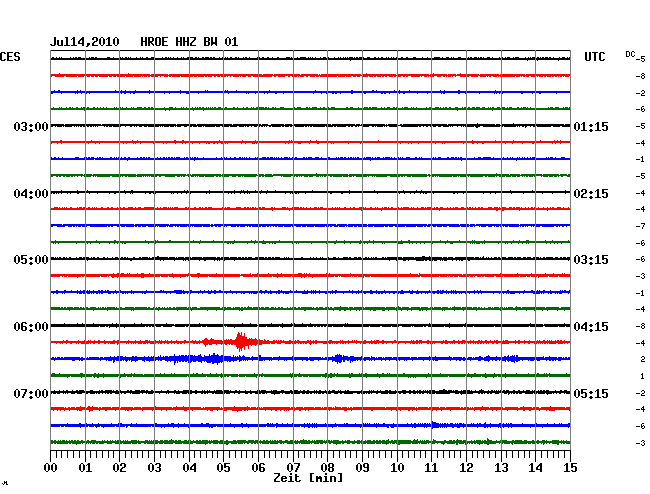Select the 07:00 local time label
This screenshot has height=494, width=650.
tap(31, 393)
